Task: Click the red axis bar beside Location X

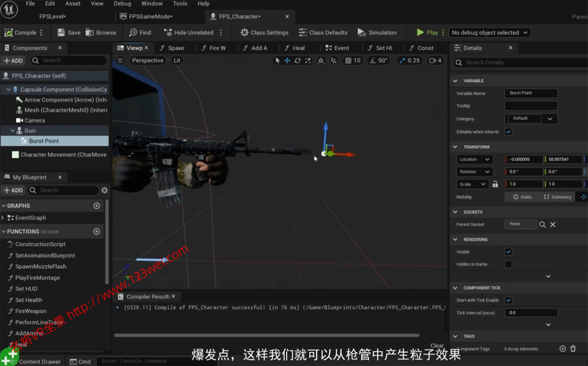Action: (505, 159)
